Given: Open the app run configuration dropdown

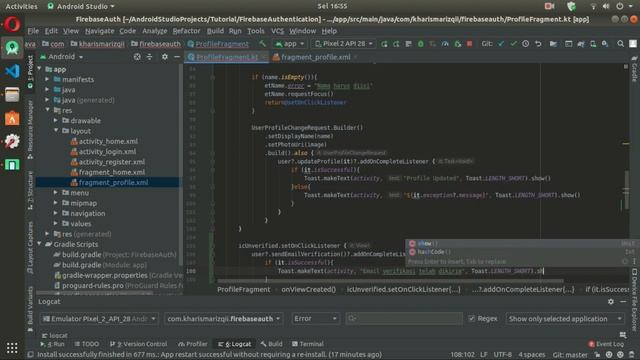Looking at the screenshot, I should 290,44.
